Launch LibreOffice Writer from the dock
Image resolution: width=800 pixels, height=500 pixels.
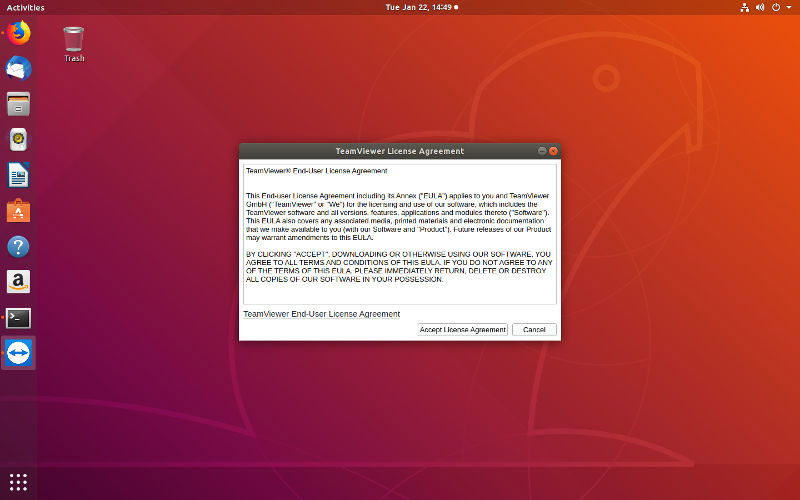[x=19, y=175]
